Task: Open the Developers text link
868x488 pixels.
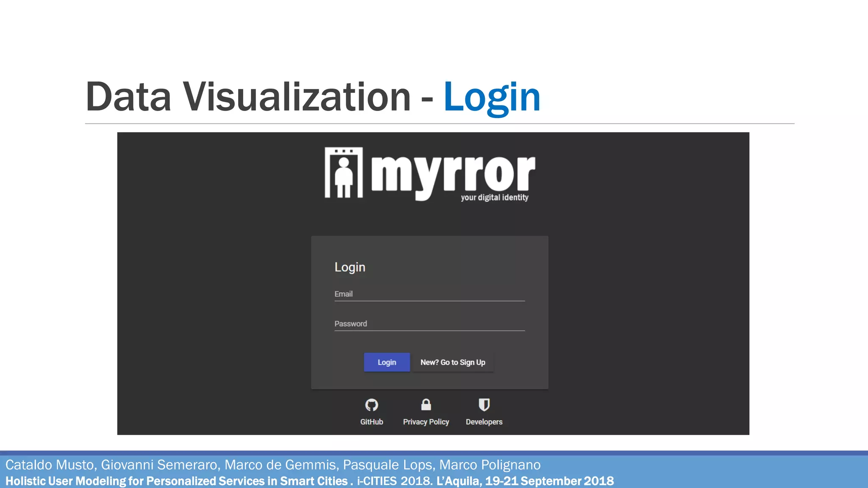Action: coord(484,422)
